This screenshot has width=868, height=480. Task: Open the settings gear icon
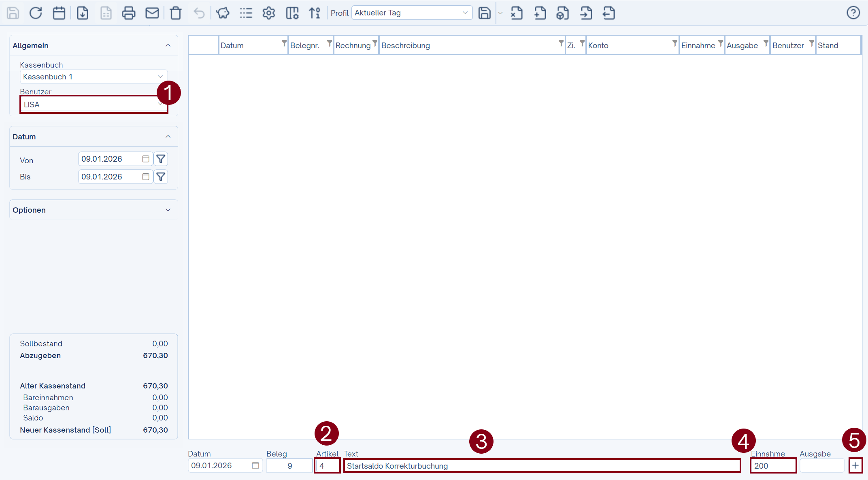[269, 13]
